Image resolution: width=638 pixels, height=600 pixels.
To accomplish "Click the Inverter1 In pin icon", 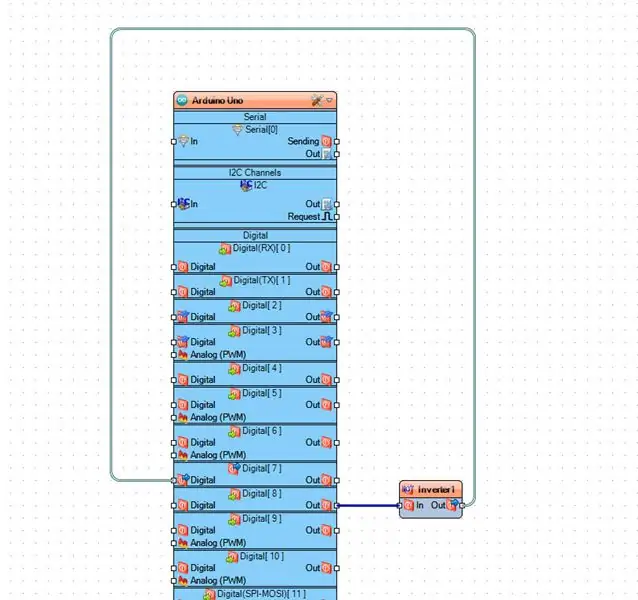I will click(x=409, y=505).
